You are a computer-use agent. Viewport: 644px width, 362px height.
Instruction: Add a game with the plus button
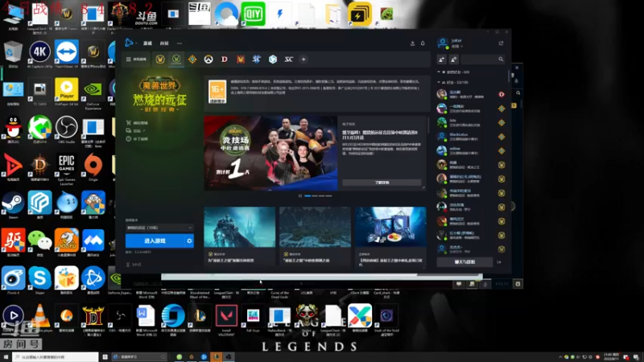click(x=303, y=59)
